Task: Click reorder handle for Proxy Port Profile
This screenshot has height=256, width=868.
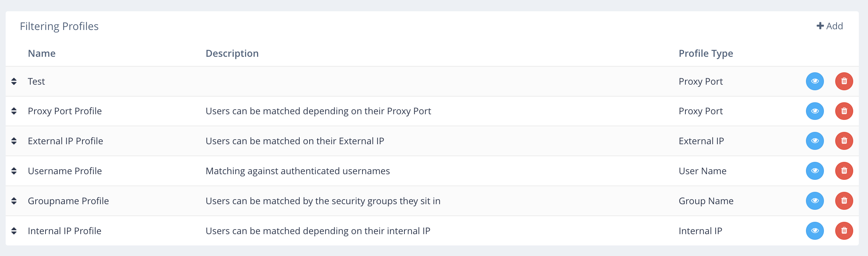Action: [x=14, y=111]
